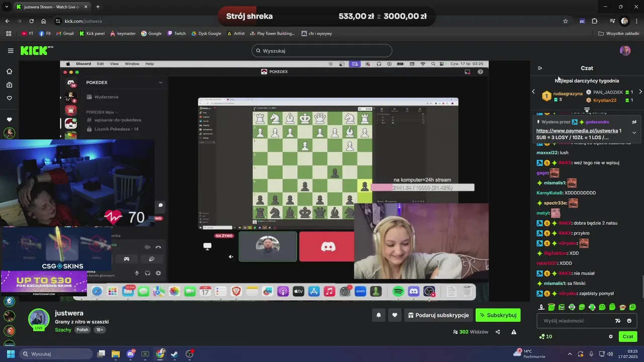The height and width of the screenshot is (362, 644).
Task: Open emoji picker in chat input
Action: point(629,321)
